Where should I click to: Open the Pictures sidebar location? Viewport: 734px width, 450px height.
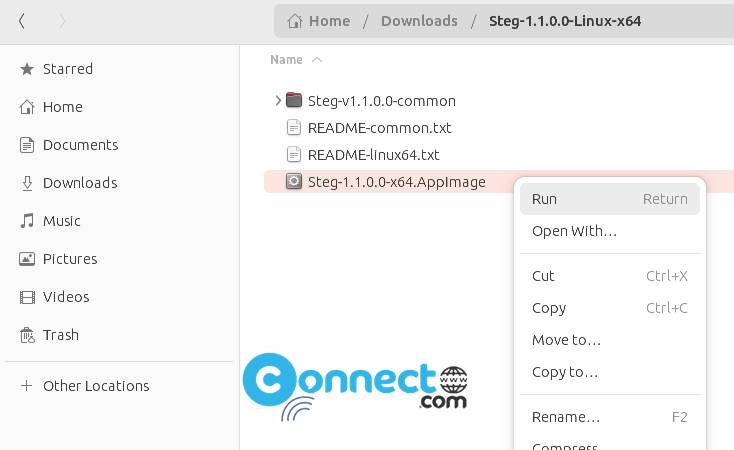58,258
